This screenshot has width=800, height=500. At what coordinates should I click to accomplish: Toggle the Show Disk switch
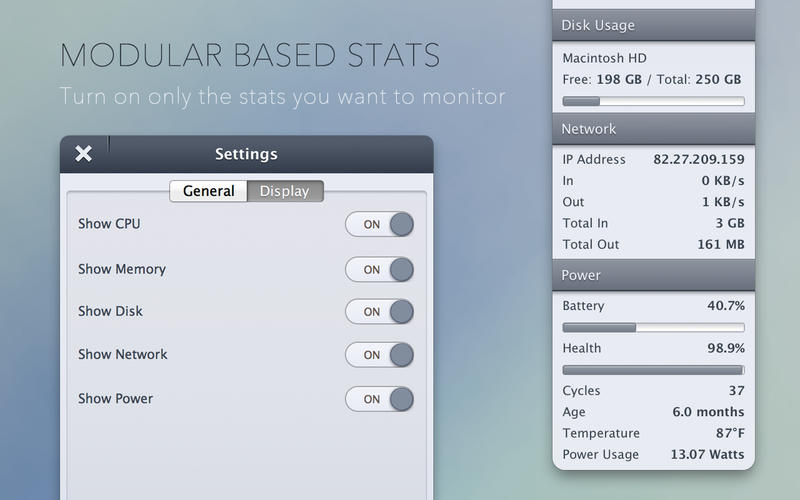tap(379, 311)
